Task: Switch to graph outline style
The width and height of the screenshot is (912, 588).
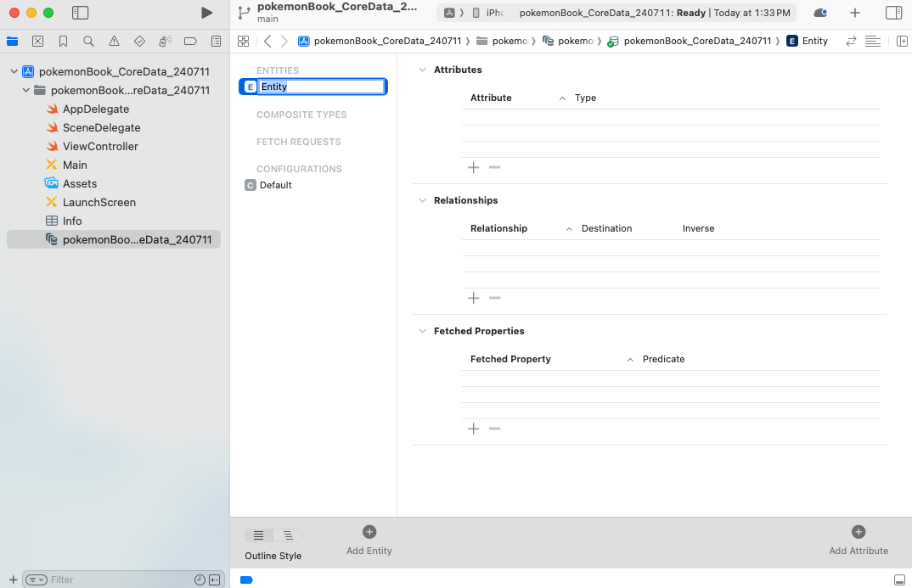Action: point(288,535)
